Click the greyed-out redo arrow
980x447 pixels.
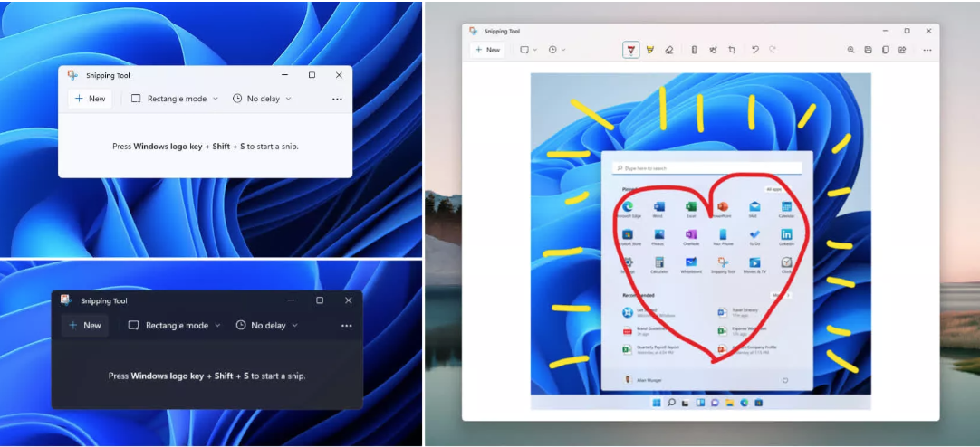[773, 50]
